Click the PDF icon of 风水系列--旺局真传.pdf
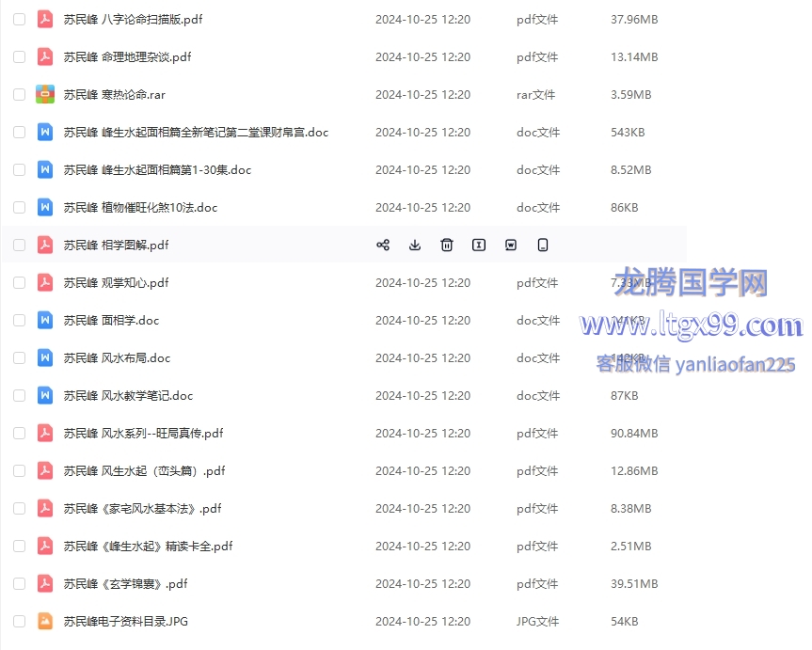This screenshot has height=650, width=812. pos(45,433)
